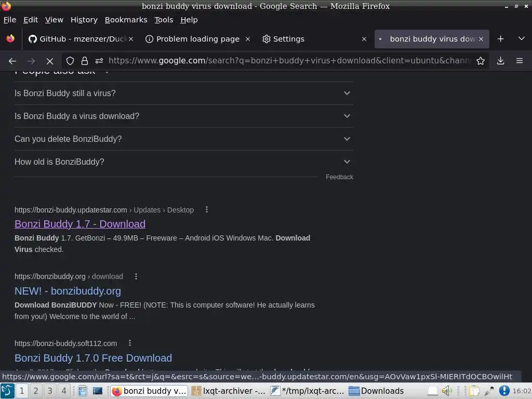The width and height of the screenshot is (532, 399).
Task: Go back to the previous page
Action: pos(12,61)
